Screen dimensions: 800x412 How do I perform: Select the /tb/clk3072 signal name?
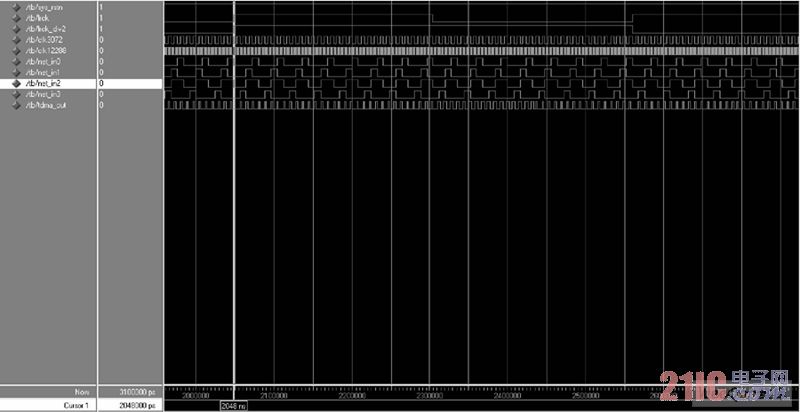(x=43, y=40)
